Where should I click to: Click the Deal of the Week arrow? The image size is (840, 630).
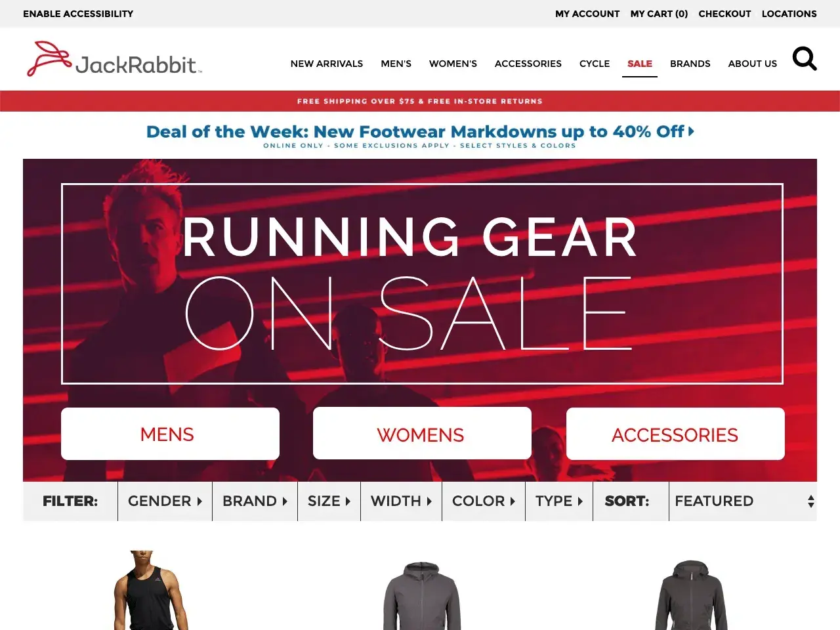[x=691, y=131]
